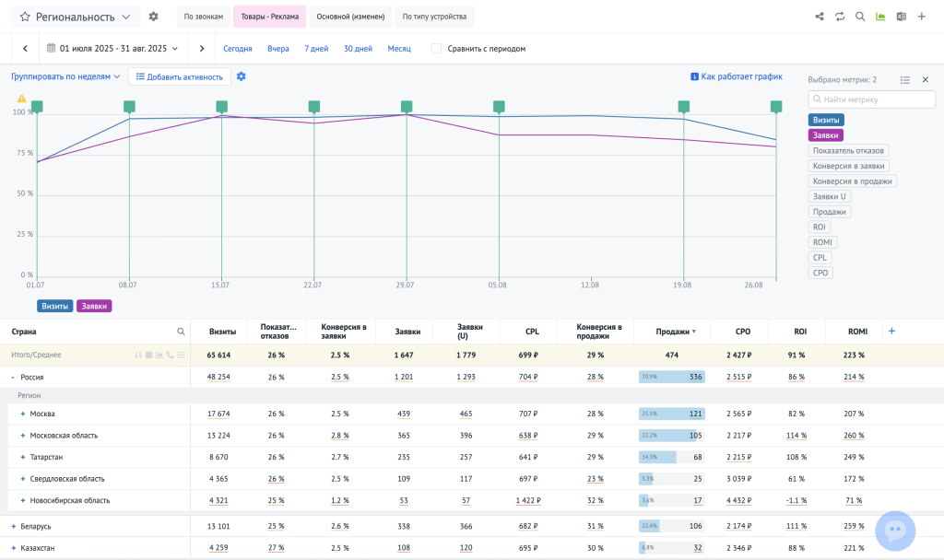Click the search icon in Страна column
Image resolution: width=944 pixels, height=560 pixels.
(181, 332)
